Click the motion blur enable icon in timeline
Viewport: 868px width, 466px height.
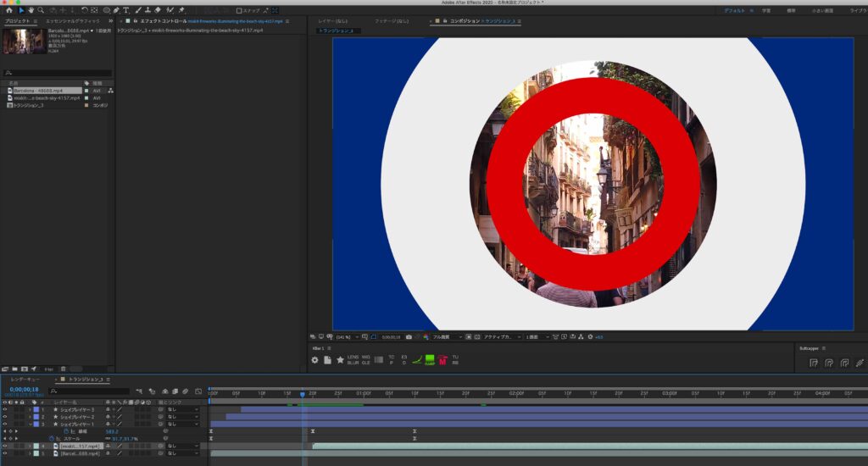pyautogui.click(x=185, y=391)
